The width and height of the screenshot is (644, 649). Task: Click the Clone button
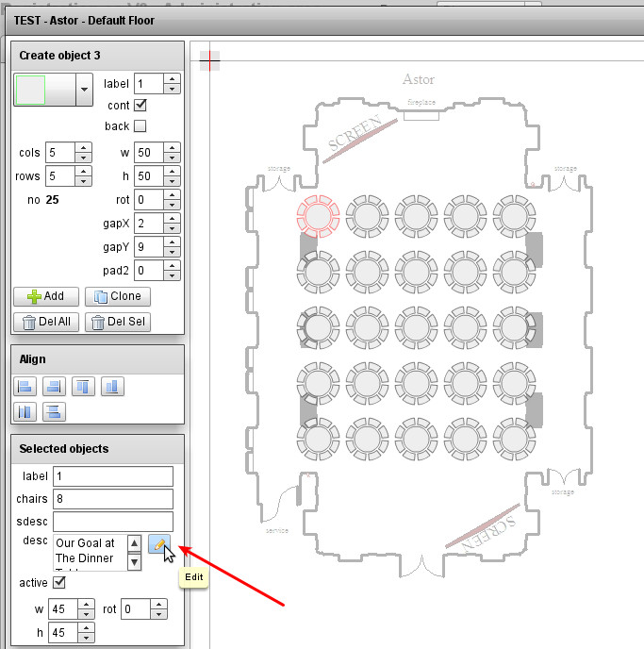click(118, 296)
